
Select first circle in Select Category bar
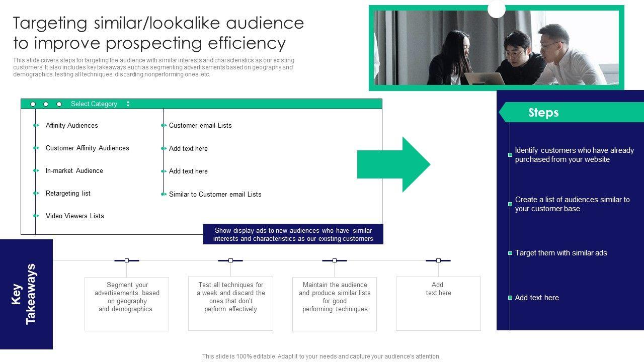point(33,104)
